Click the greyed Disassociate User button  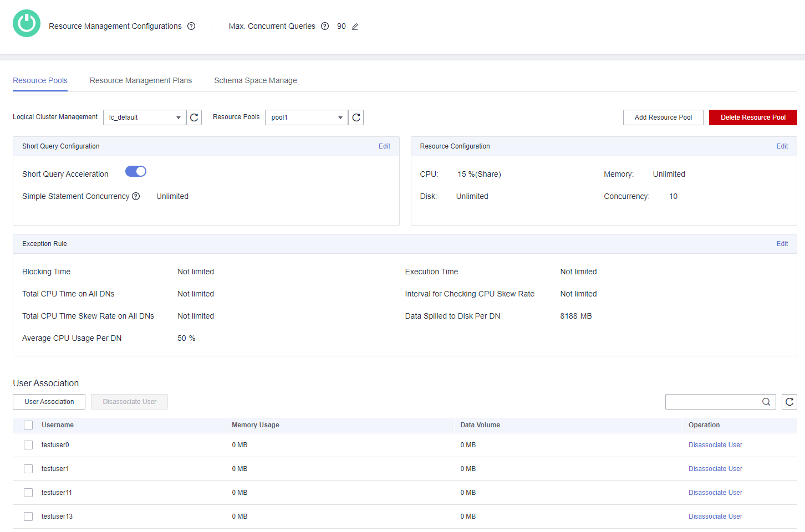(129, 402)
